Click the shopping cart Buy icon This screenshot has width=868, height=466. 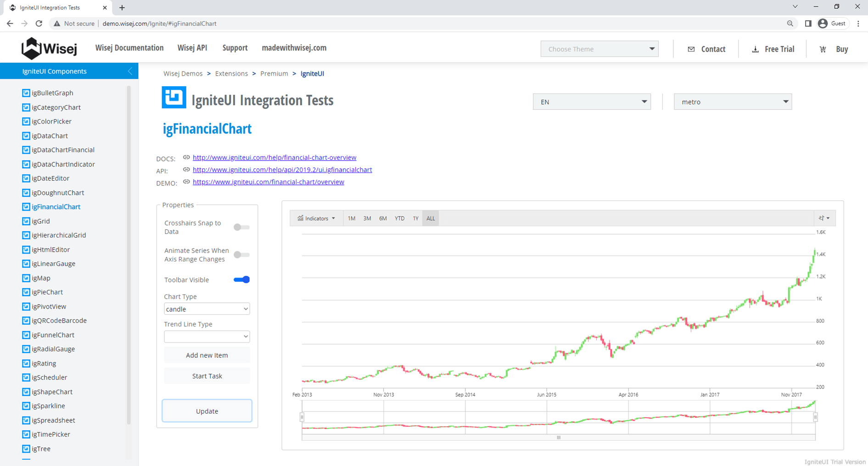tap(823, 49)
